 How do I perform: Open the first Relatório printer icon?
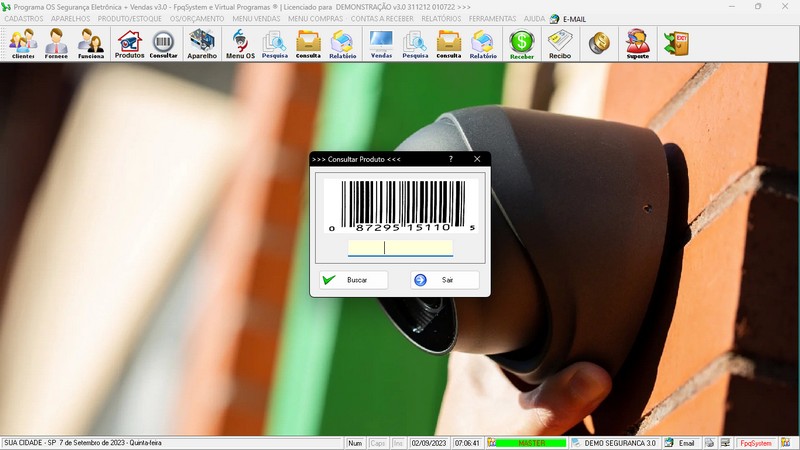tap(342, 44)
